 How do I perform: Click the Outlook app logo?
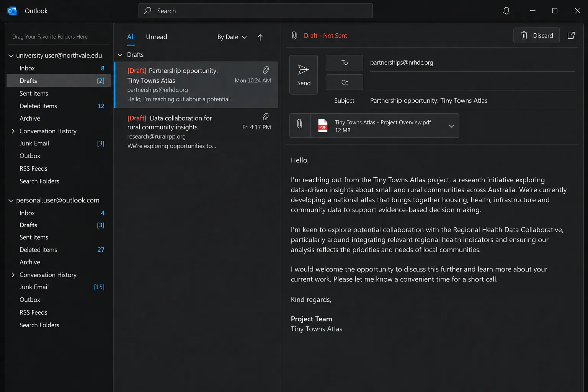(x=12, y=11)
